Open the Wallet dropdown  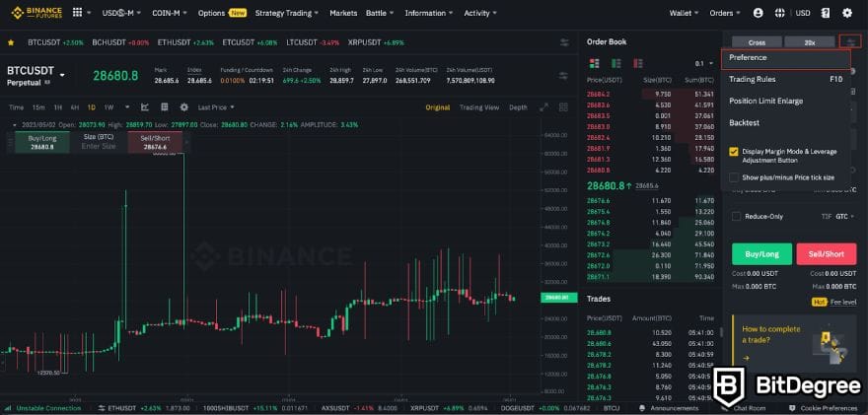684,13
